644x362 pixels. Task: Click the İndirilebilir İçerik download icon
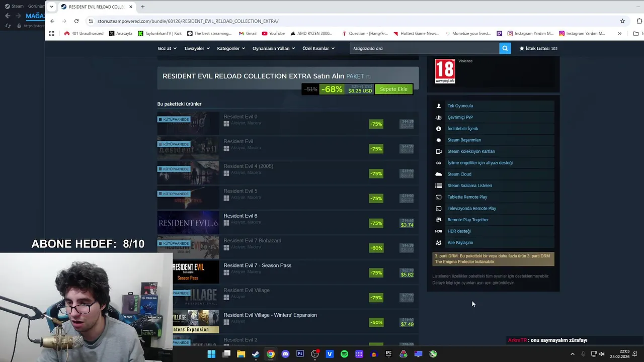(439, 129)
